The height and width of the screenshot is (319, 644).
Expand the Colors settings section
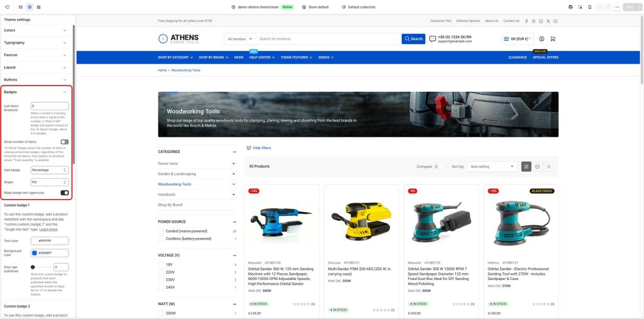pos(35,30)
